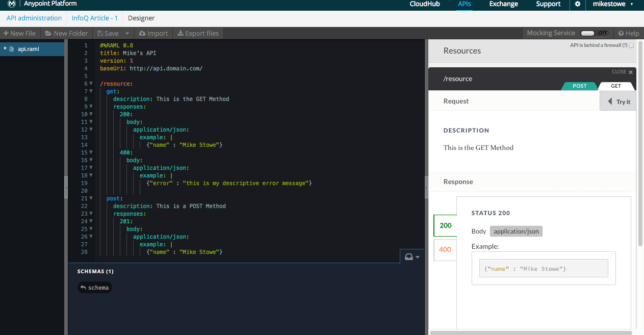Viewport: 644px width, 335px height.
Task: Click 'This is a POST Method' description line
Action: point(169,206)
